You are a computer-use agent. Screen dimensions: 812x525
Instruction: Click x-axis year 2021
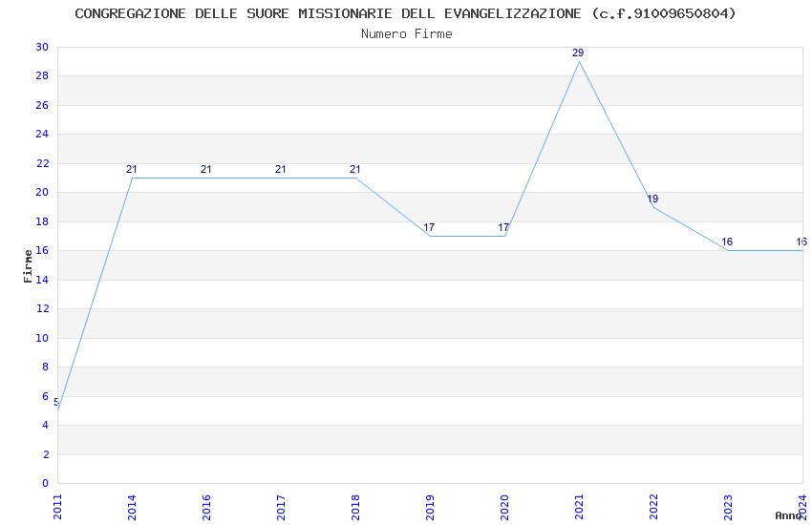click(x=580, y=507)
